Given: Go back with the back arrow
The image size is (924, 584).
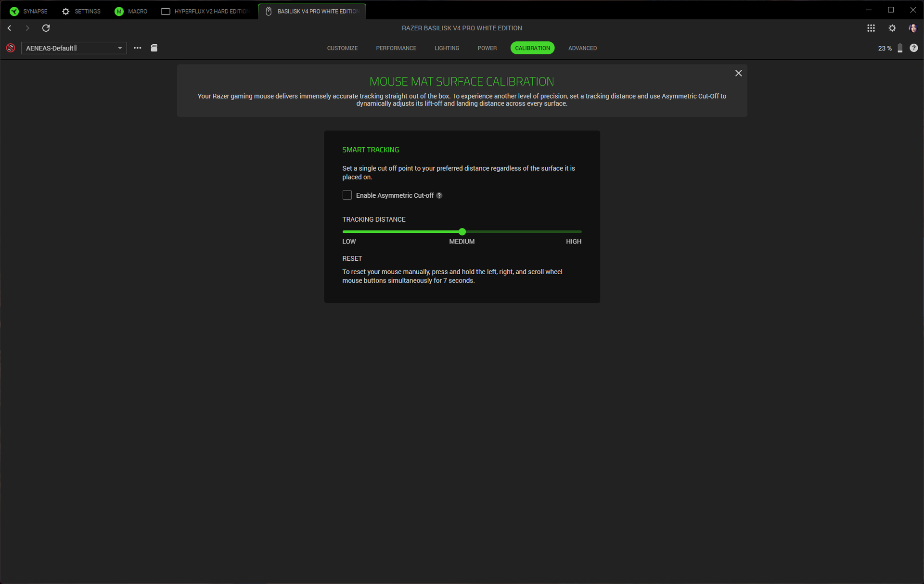Looking at the screenshot, I should tap(10, 28).
